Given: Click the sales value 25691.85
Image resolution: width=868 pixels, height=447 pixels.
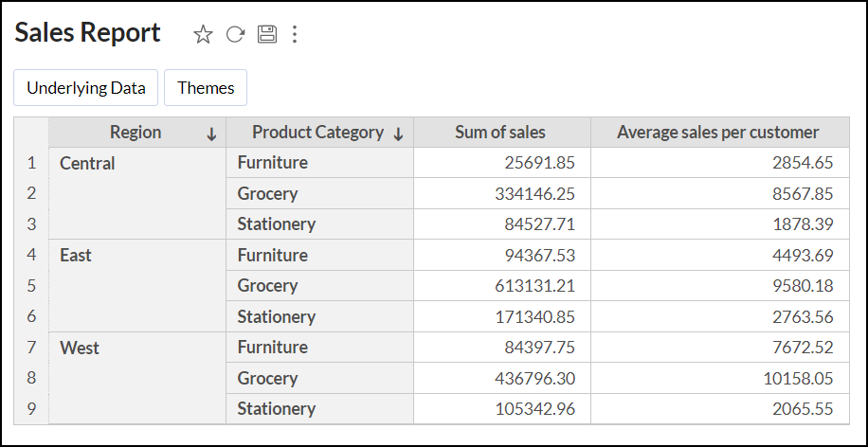Looking at the screenshot, I should [x=539, y=163].
